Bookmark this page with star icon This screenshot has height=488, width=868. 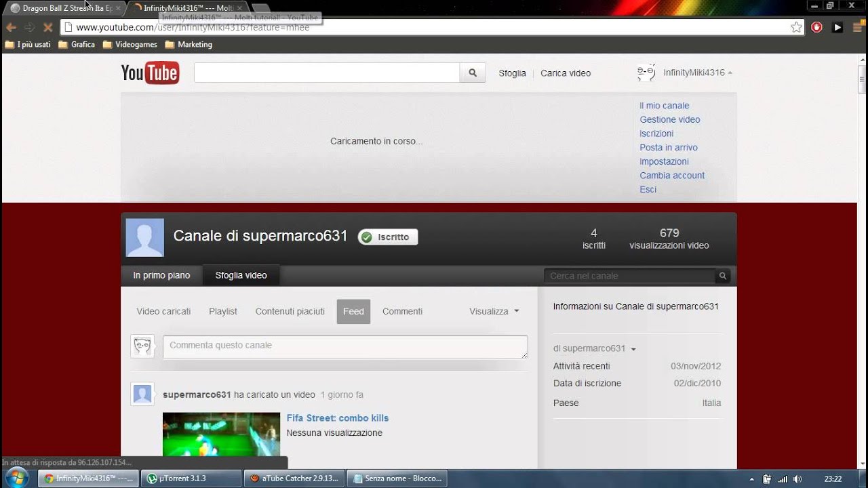coord(796,27)
